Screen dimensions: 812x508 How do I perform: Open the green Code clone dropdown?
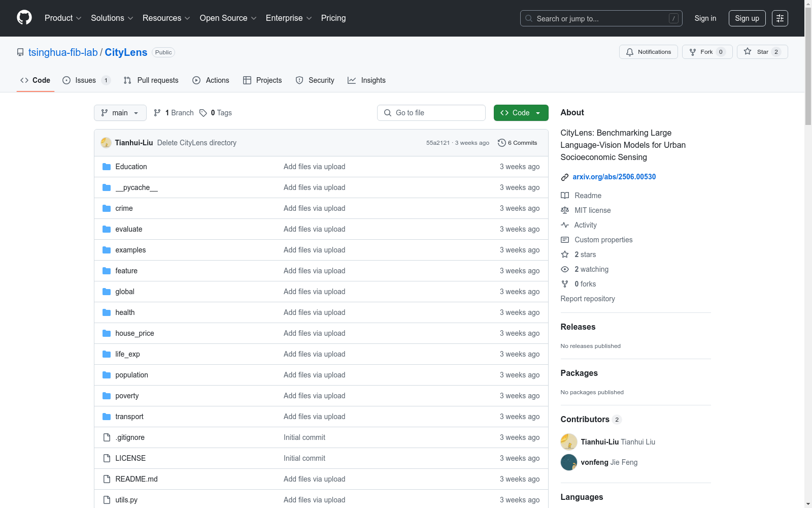(521, 113)
